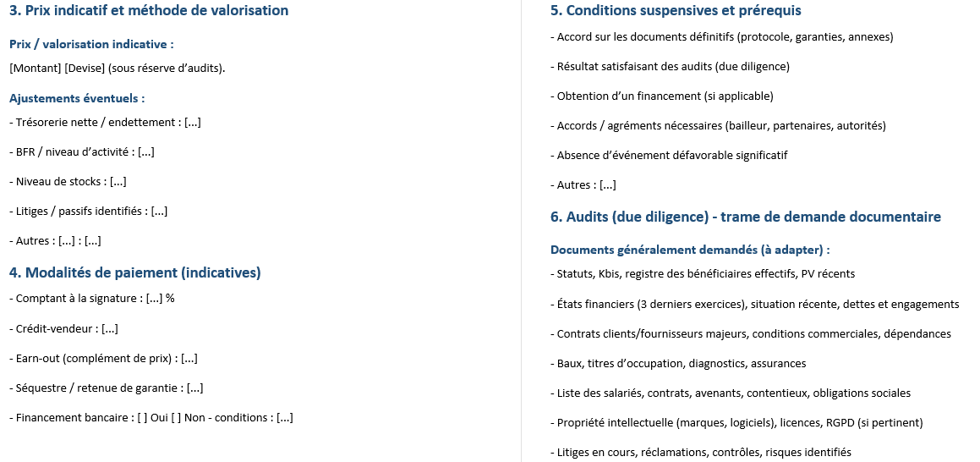Click the Ajustements éventuels subheading

(77, 99)
